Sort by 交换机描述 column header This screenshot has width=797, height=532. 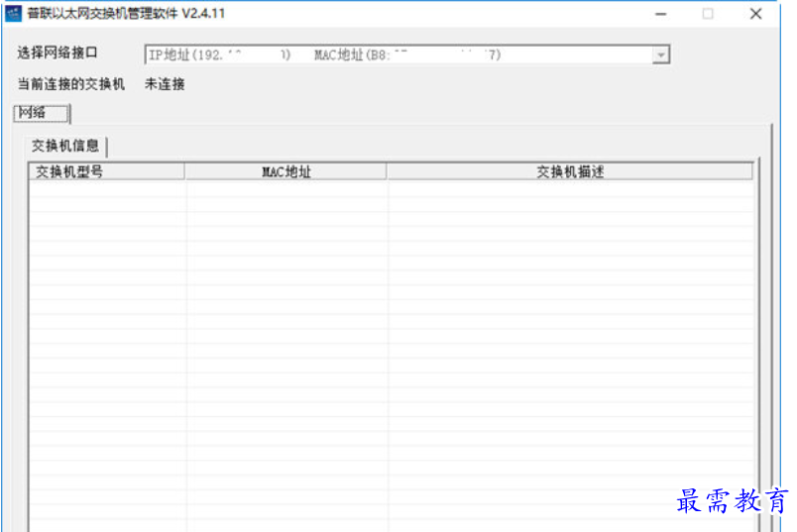click(x=570, y=171)
